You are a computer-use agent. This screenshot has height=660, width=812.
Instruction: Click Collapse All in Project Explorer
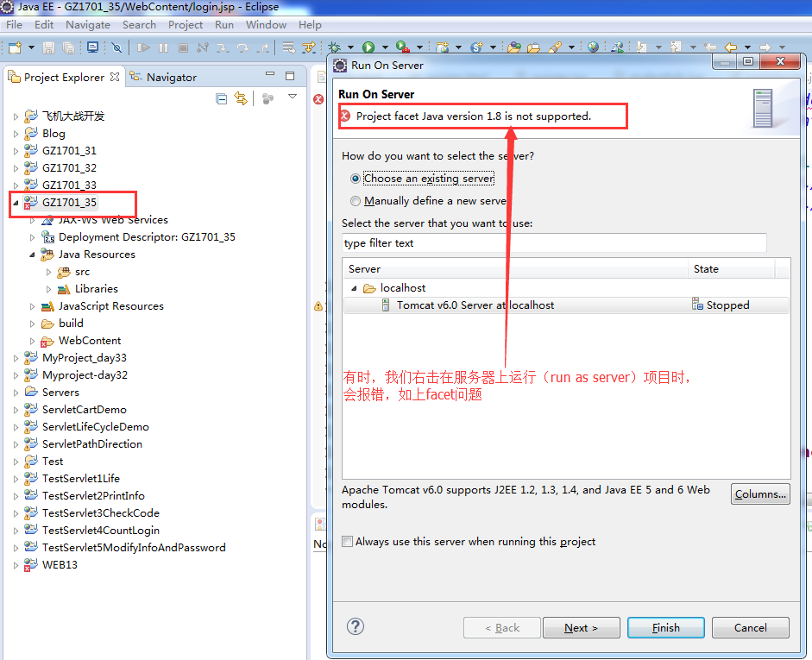[222, 98]
